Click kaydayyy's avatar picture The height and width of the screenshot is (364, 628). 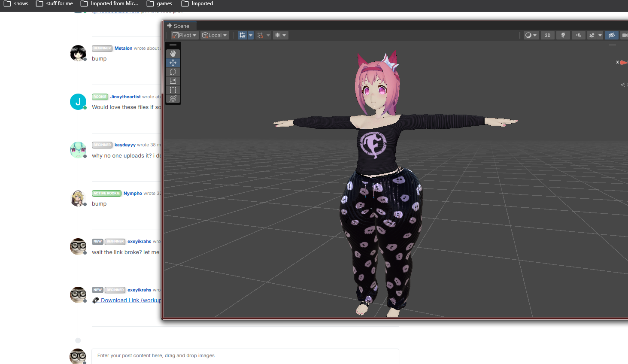78,150
